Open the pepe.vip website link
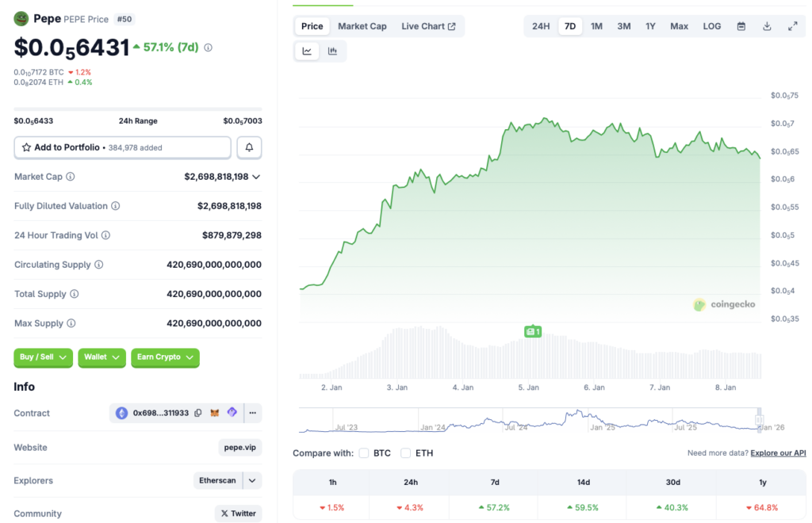Image resolution: width=812 pixels, height=523 pixels. (239, 447)
